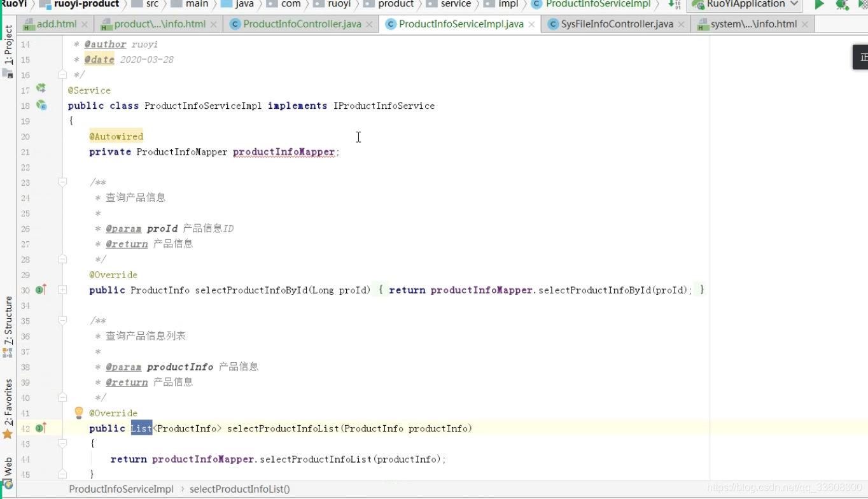This screenshot has width=868, height=499.
Task: Click the class gutter icon on line 18
Action: click(41, 105)
